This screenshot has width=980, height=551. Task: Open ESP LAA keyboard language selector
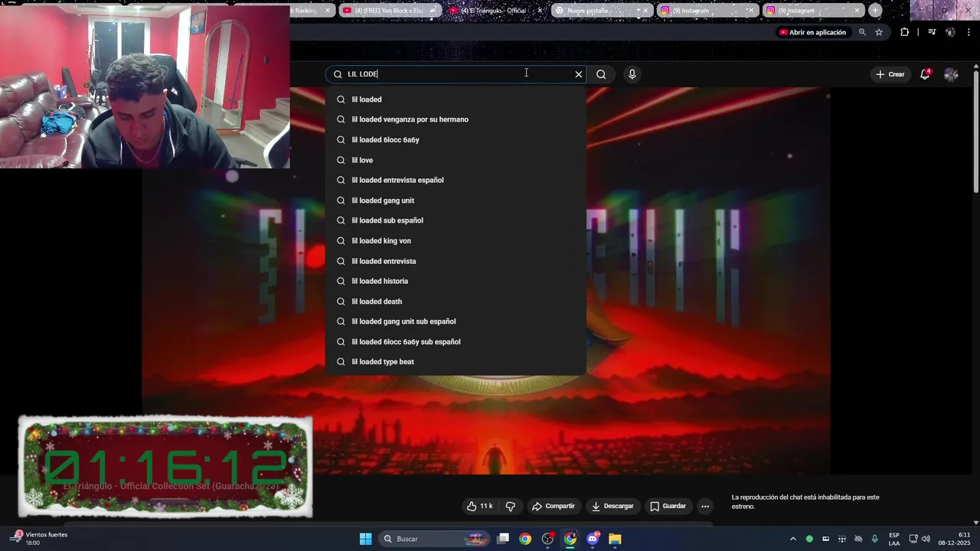[894, 539]
